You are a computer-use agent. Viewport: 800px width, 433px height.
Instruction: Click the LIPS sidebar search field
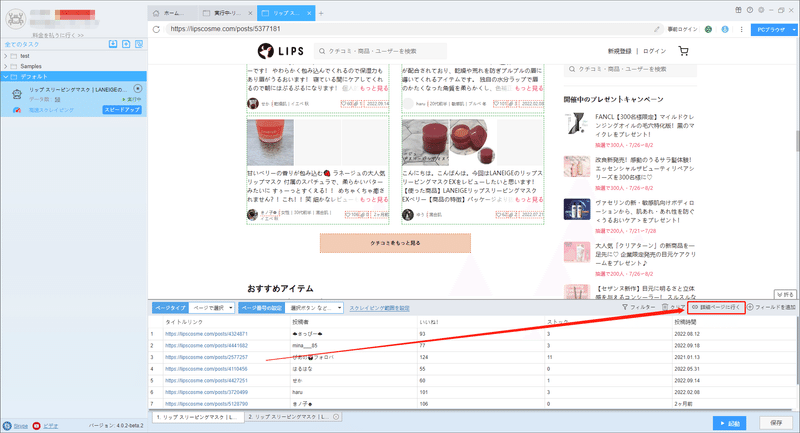[630, 69]
